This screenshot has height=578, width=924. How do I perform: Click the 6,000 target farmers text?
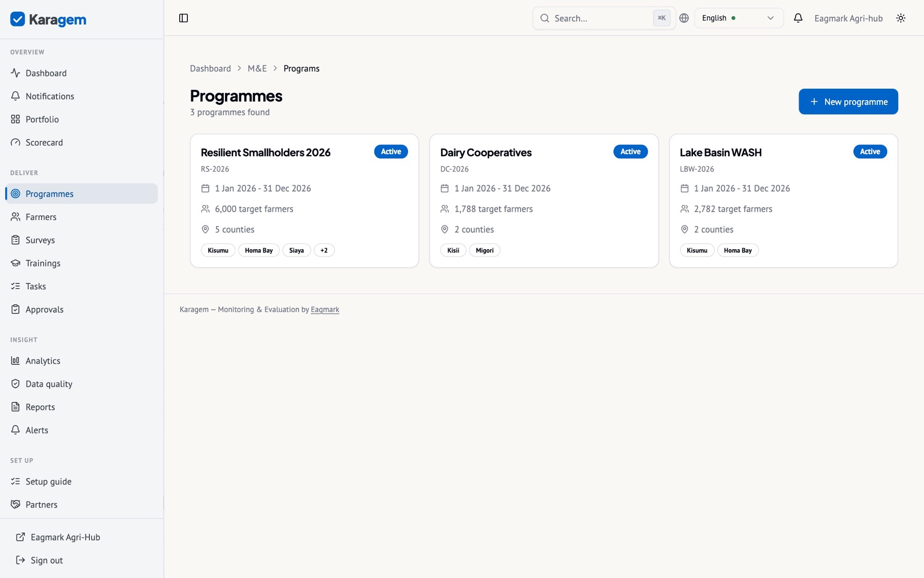point(254,209)
